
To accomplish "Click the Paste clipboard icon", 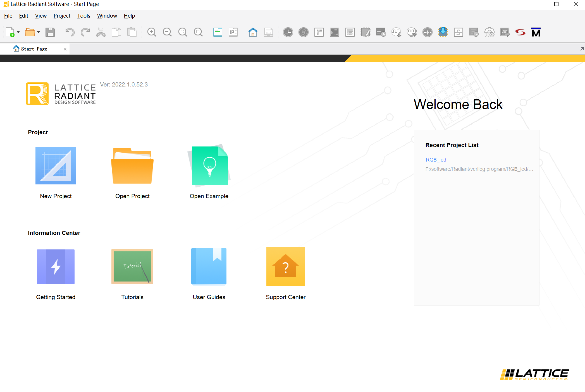I will [x=132, y=32].
